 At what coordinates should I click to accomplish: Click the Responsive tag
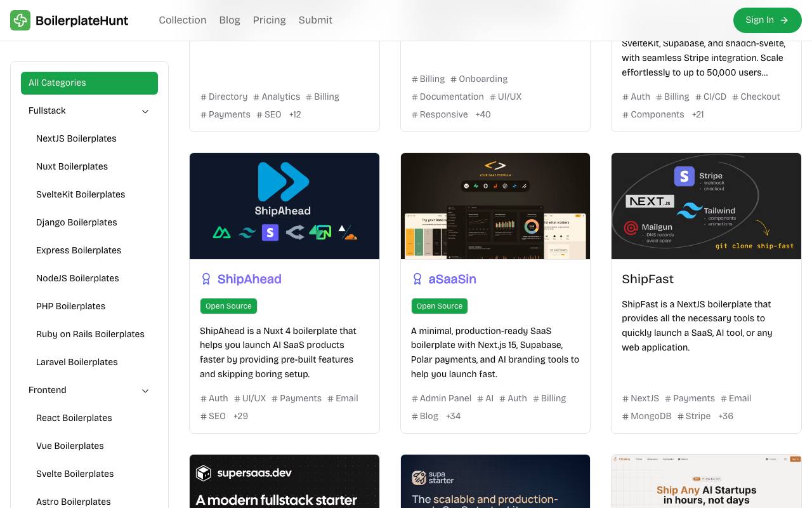click(x=440, y=114)
